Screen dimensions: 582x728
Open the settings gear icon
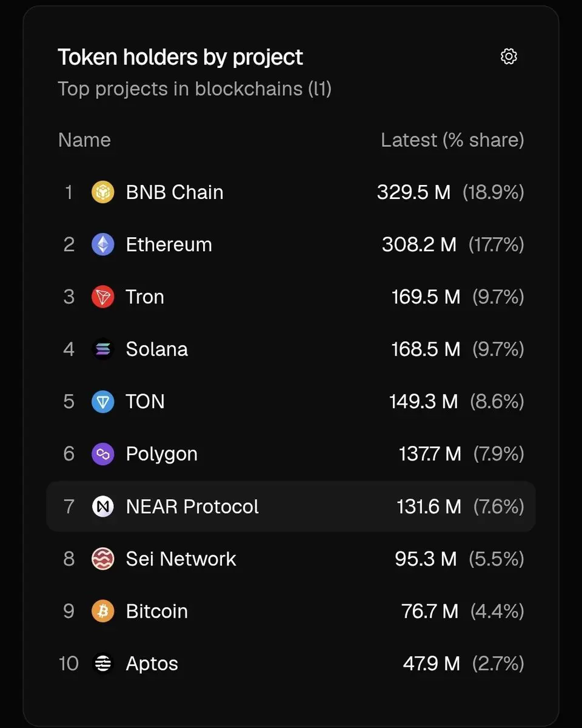click(x=509, y=56)
